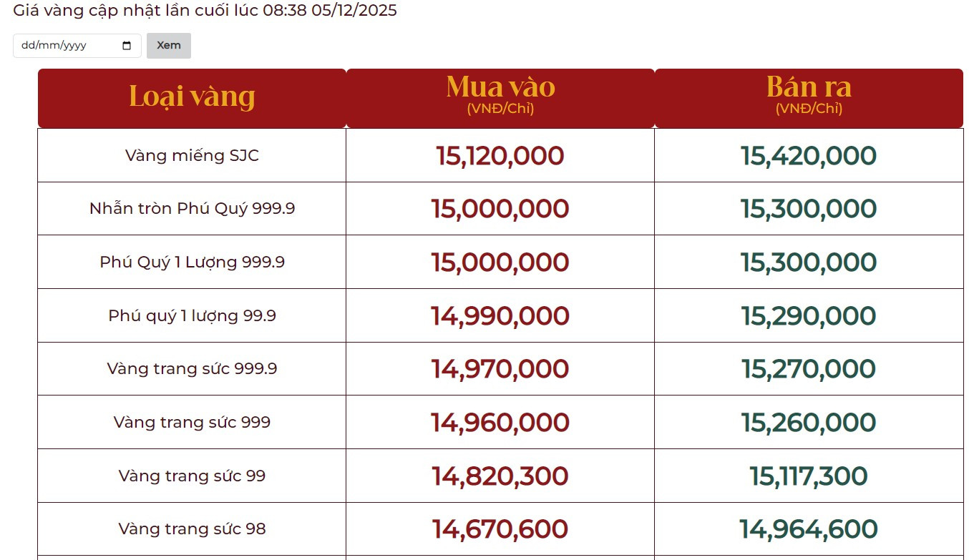The image size is (969, 560).
Task: Click the Phú quý 1 lượng 99.9 label
Action: point(192,315)
